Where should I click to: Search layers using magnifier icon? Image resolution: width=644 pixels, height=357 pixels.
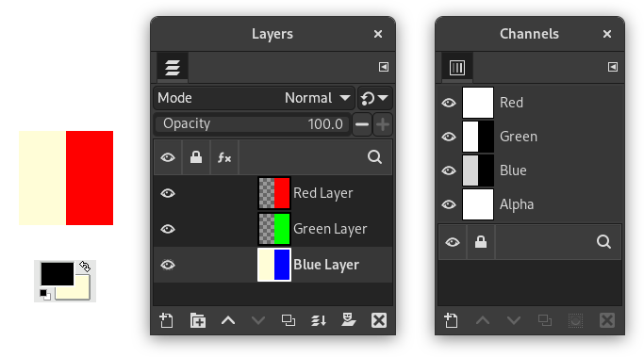[374, 157]
